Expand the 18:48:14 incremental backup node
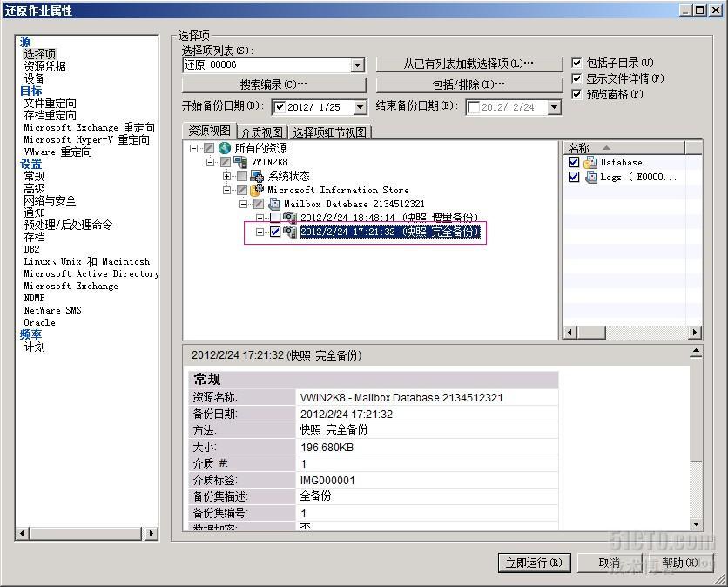 pos(260,218)
